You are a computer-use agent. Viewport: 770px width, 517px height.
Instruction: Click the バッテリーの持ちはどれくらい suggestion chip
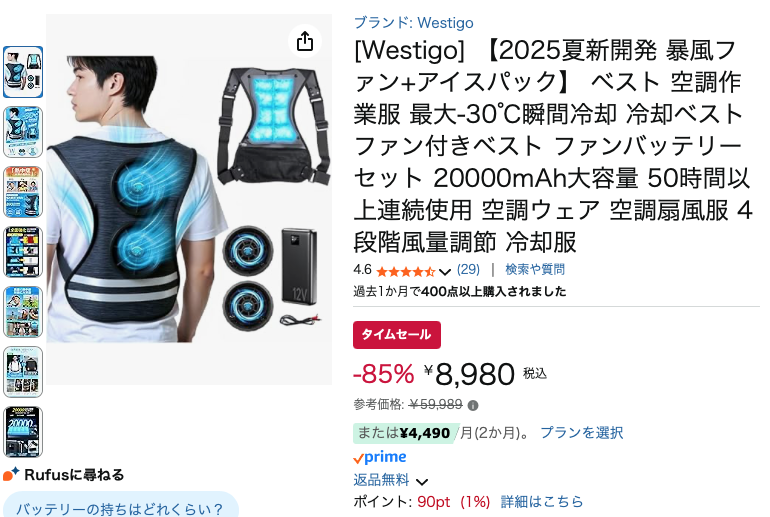pos(120,506)
